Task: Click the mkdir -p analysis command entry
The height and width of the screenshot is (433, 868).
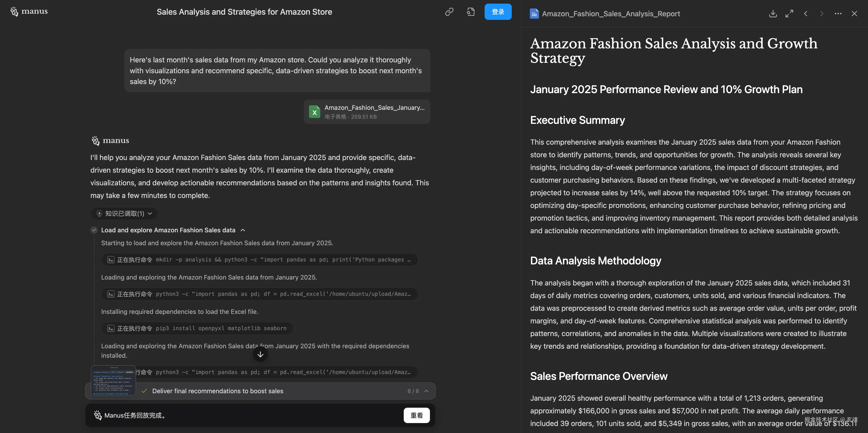Action: (259, 260)
